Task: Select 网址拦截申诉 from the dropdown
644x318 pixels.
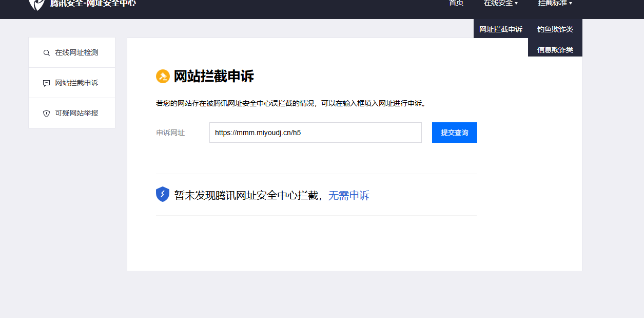Action: tap(501, 29)
